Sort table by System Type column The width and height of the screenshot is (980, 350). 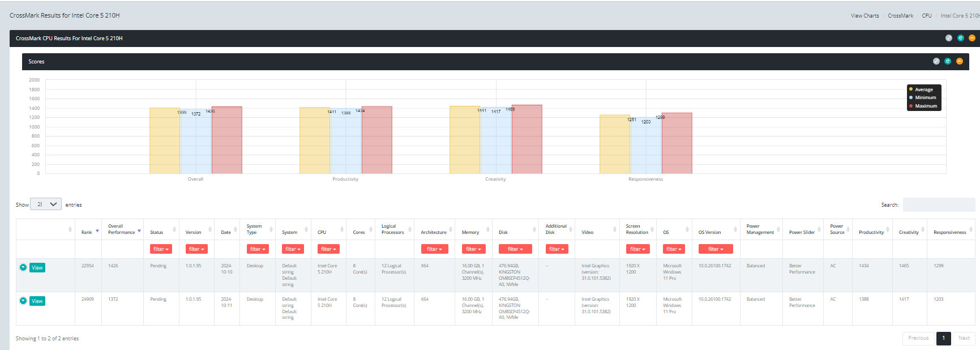tap(258, 229)
